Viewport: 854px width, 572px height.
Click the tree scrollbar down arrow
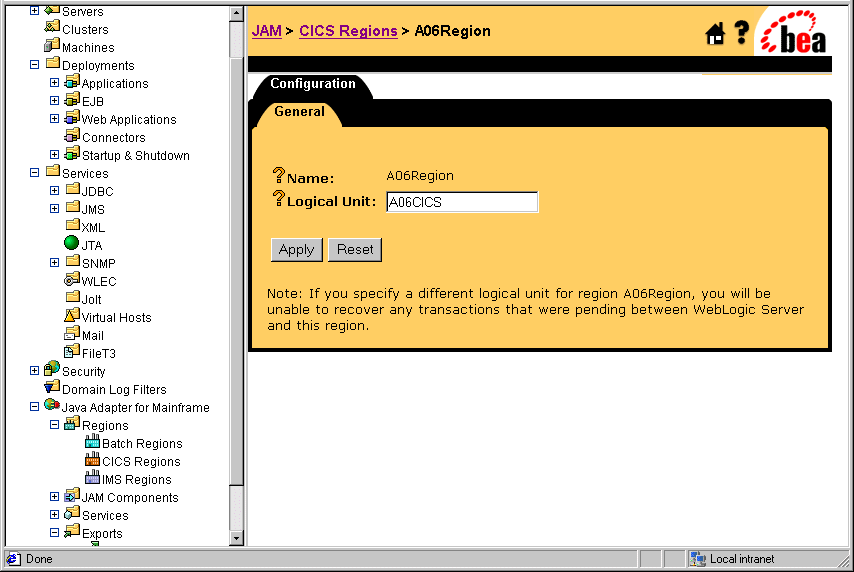pyautogui.click(x=236, y=538)
